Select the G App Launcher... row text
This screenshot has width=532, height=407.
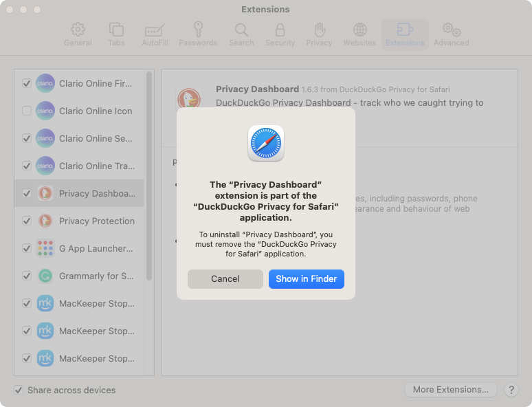tap(96, 248)
